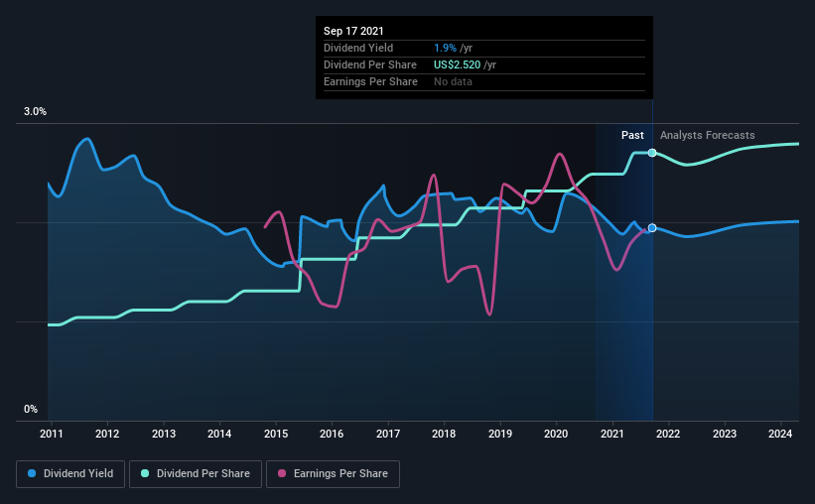Toggle the Dividend Yield legend series
The width and height of the screenshot is (815, 504).
(x=70, y=474)
